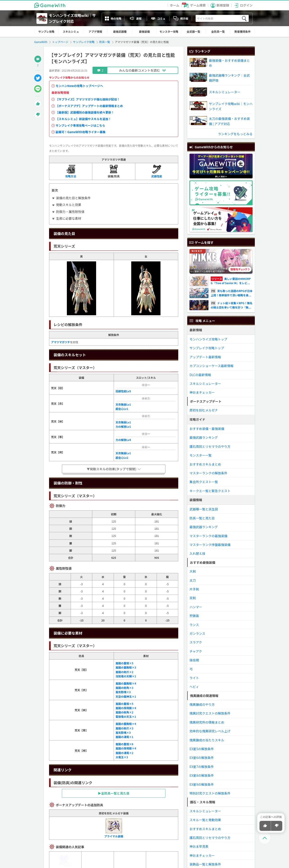Click the 全防具一覧と見た目 button
Viewport: 289px width, 868px height.
coord(114,793)
